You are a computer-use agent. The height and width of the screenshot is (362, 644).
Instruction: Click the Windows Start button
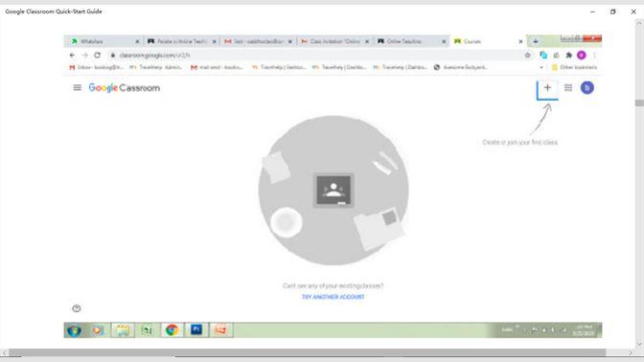click(75, 330)
